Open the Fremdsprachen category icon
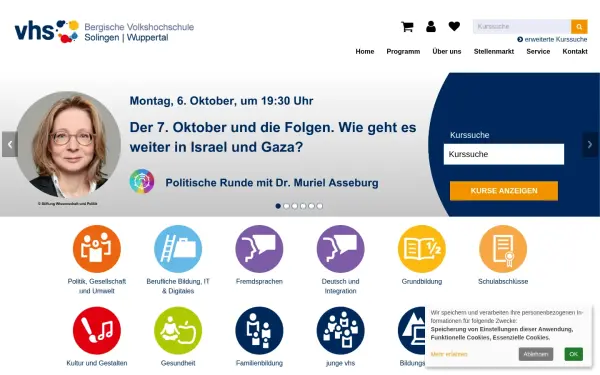Viewport: 600px width, 375px height. coord(259,249)
